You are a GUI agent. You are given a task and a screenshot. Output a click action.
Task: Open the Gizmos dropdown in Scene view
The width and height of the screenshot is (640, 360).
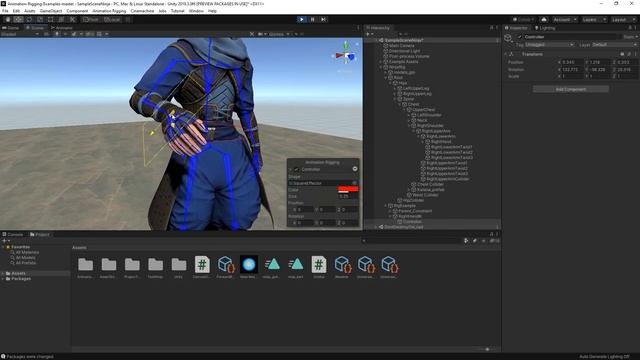pyautogui.click(x=279, y=34)
